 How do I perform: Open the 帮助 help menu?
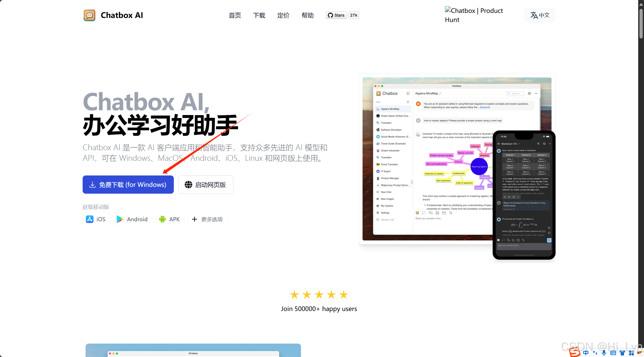pyautogui.click(x=307, y=15)
